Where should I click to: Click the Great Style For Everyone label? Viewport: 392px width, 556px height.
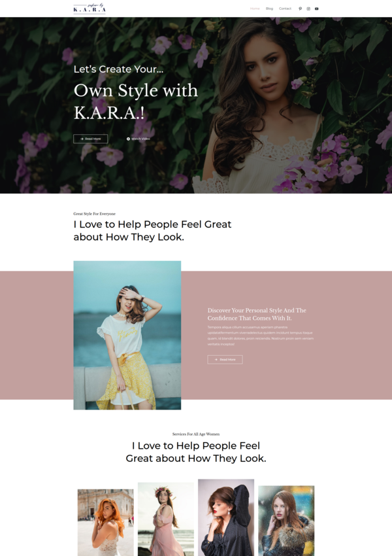(x=95, y=214)
